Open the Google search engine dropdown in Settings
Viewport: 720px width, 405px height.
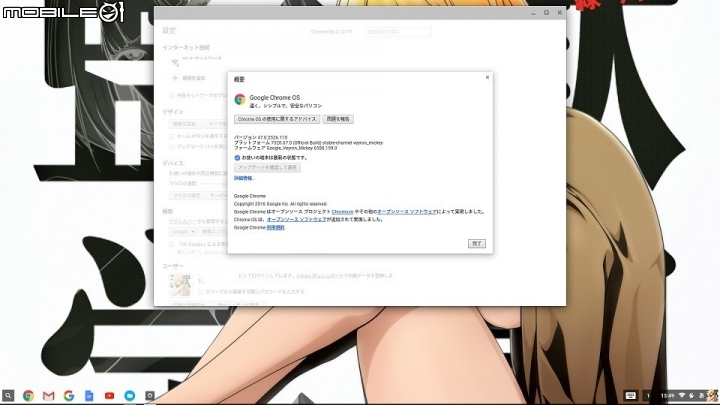(183, 232)
